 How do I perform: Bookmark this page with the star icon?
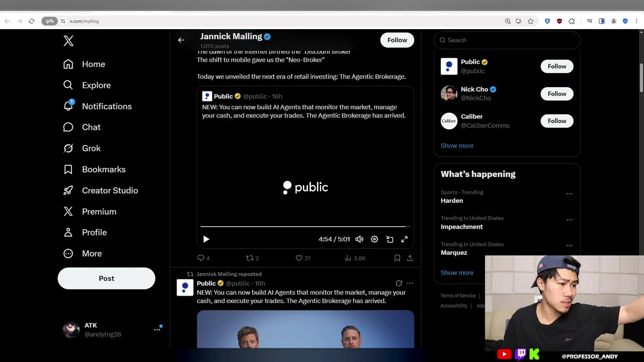[x=530, y=21]
